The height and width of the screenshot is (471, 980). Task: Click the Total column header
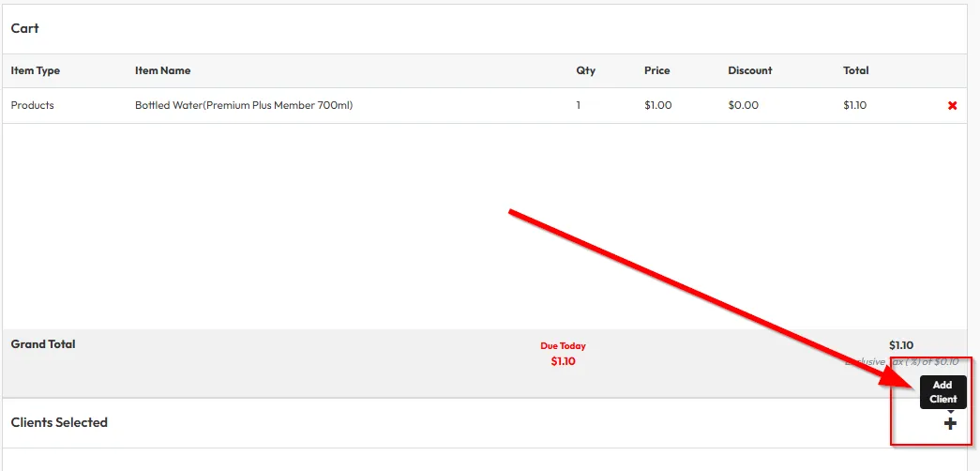855,70
